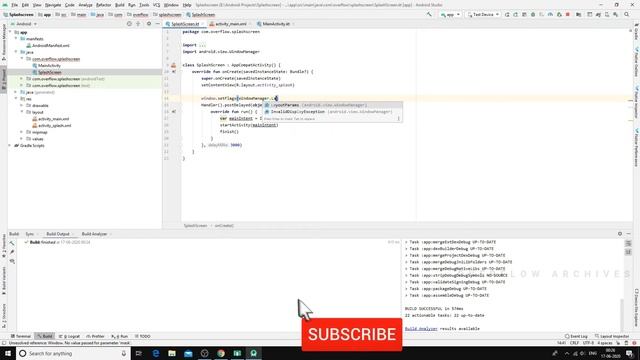Screen dimensions: 640x360
Task: Collapse the res folder
Action: pyautogui.click(x=16, y=99)
